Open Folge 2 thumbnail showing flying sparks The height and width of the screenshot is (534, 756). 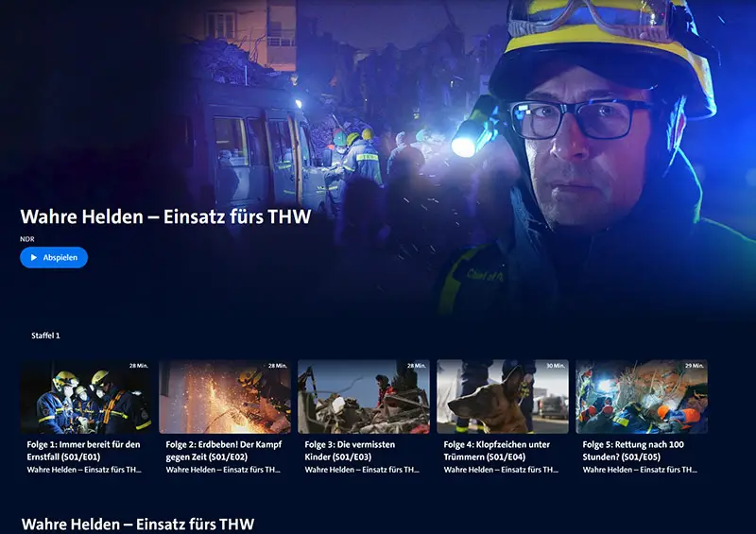click(x=225, y=397)
